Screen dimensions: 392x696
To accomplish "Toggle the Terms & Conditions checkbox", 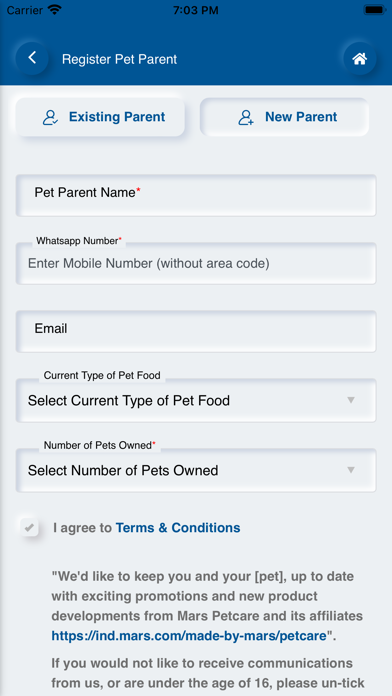I will click(x=29, y=527).
